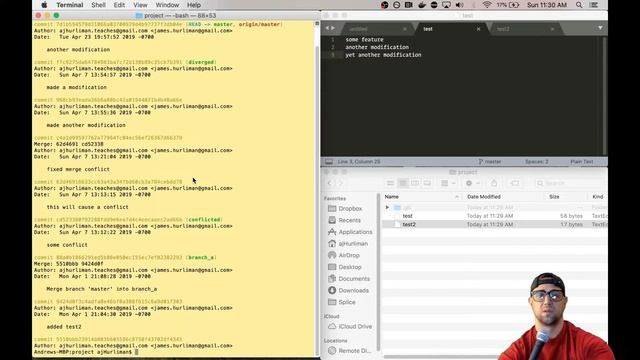Open the View menu
This screenshot has height=360, width=640.
140,5
